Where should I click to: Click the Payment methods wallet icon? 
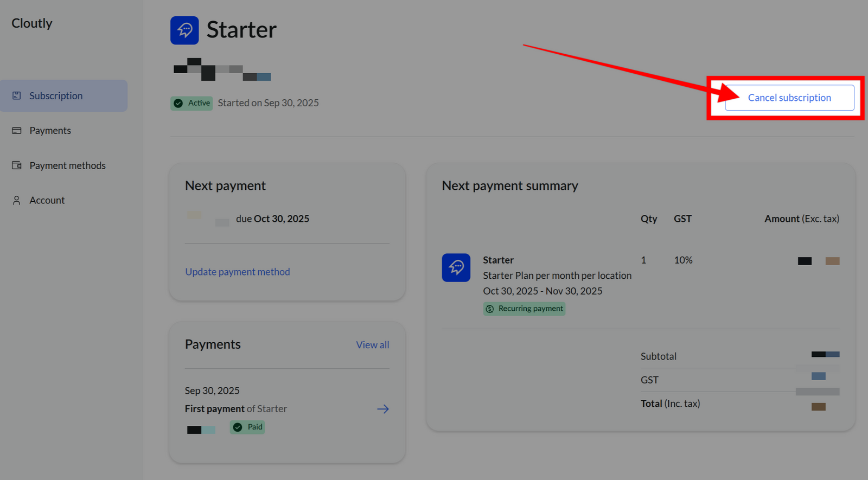[x=17, y=165]
